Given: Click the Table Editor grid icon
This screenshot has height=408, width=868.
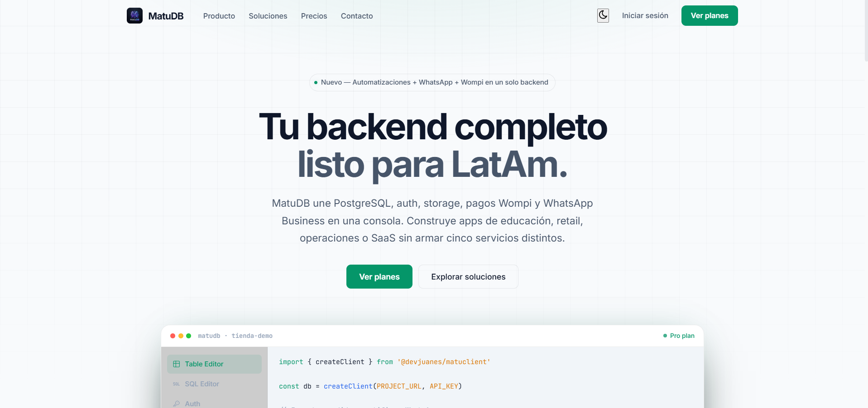Looking at the screenshot, I should click(x=177, y=364).
